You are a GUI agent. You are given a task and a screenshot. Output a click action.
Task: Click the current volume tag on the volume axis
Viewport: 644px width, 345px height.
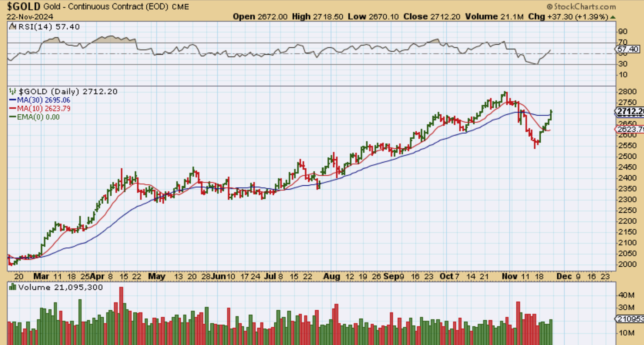point(630,319)
